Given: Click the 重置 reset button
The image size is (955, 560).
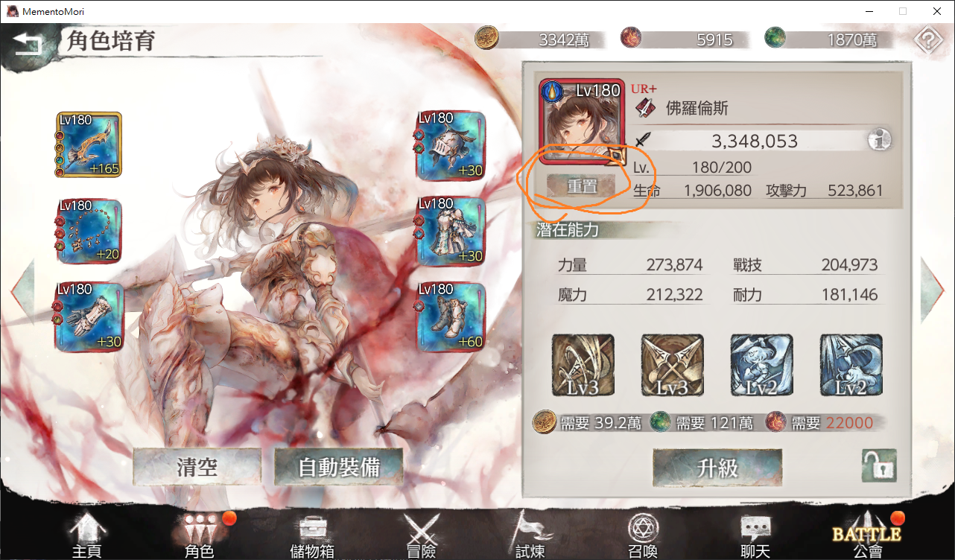Looking at the screenshot, I should pyautogui.click(x=582, y=186).
